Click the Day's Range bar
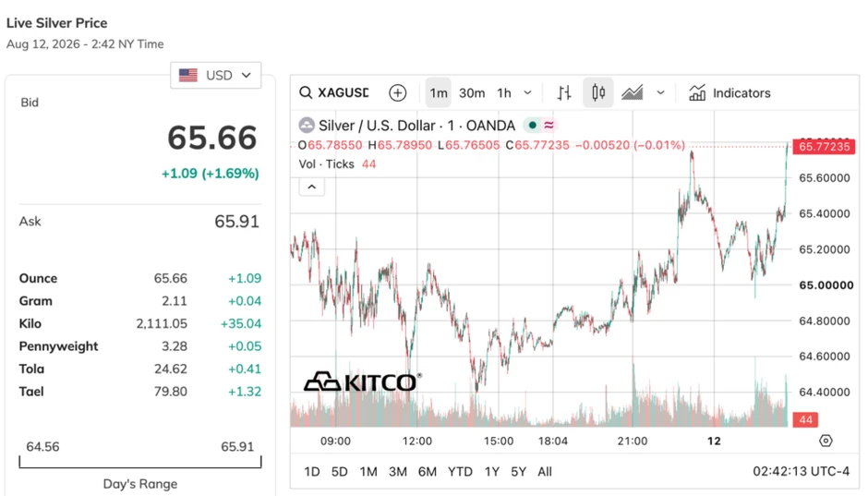 [140, 462]
